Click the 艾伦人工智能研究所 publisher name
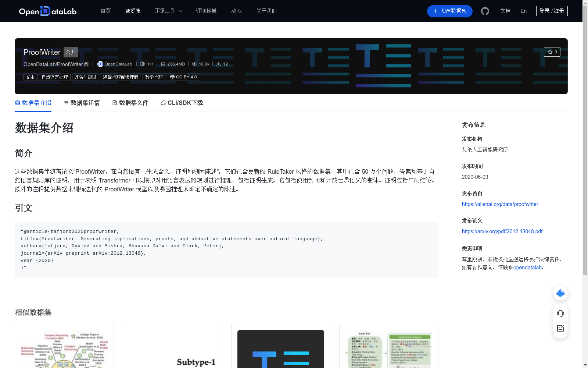Screen dimensions: 588x368 (485, 150)
